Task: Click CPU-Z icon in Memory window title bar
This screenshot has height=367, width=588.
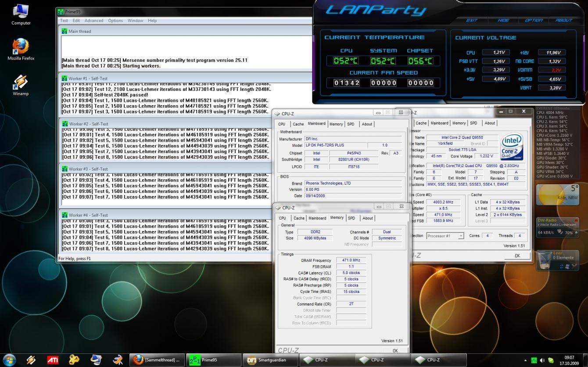Action: pyautogui.click(x=278, y=208)
